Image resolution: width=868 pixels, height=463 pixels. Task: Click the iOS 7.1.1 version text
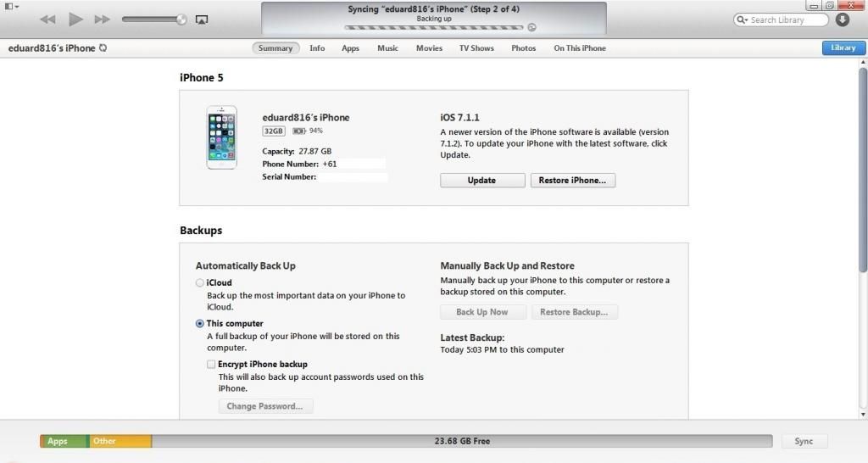pyautogui.click(x=459, y=117)
